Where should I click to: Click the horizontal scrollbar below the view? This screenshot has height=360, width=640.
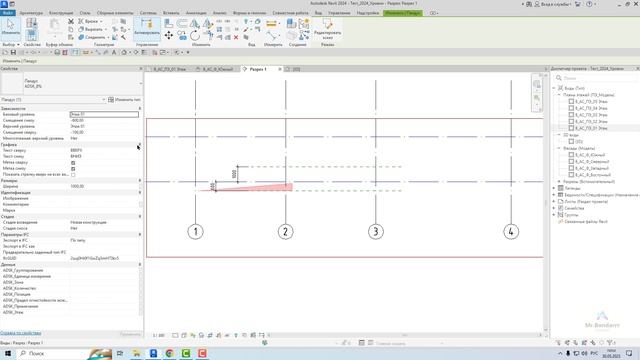[404, 335]
